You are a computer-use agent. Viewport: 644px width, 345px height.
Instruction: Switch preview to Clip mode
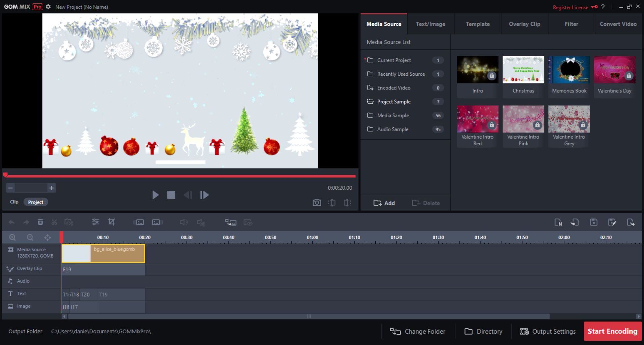coord(14,202)
